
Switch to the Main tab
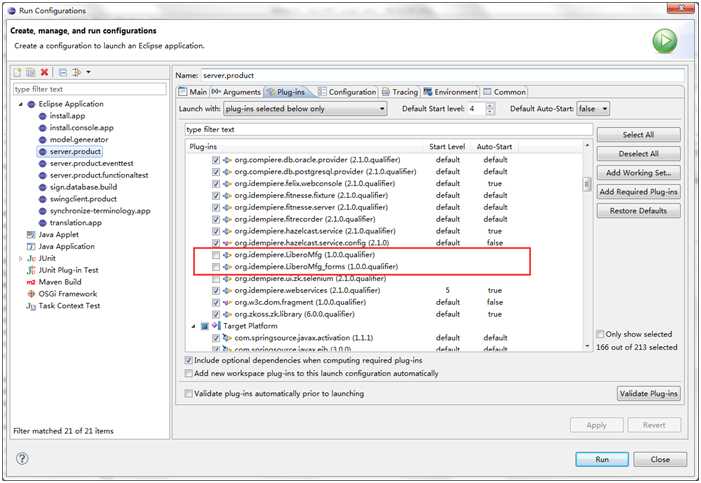pyautogui.click(x=193, y=92)
